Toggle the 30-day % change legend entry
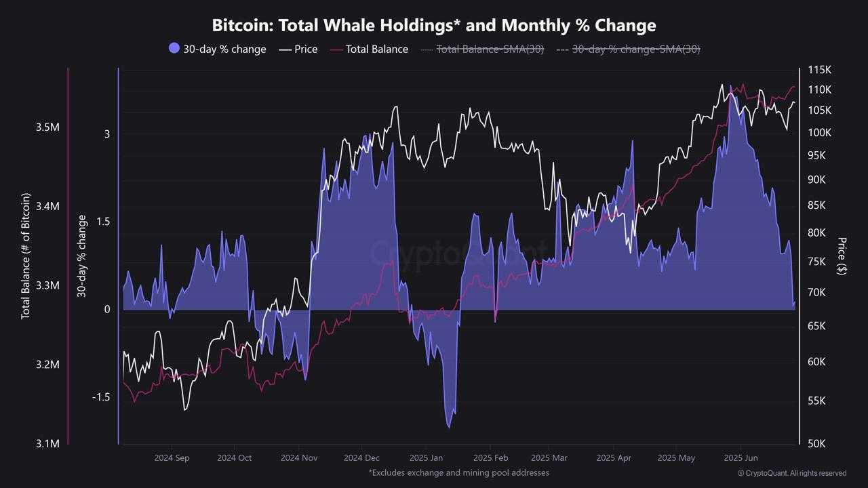The image size is (868, 488). pos(217,49)
